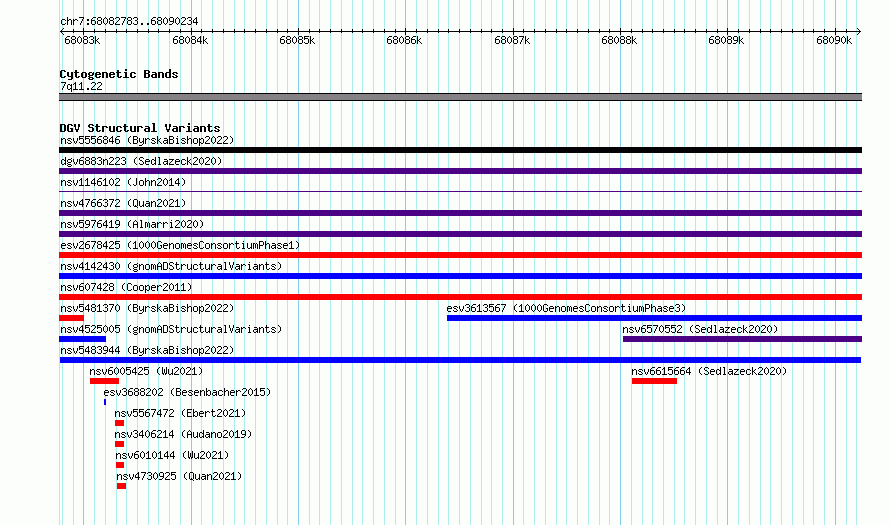Image resolution: width=890 pixels, height=525 pixels.
Task: Select the red nsv6010144 variant bar
Action: pos(120,465)
